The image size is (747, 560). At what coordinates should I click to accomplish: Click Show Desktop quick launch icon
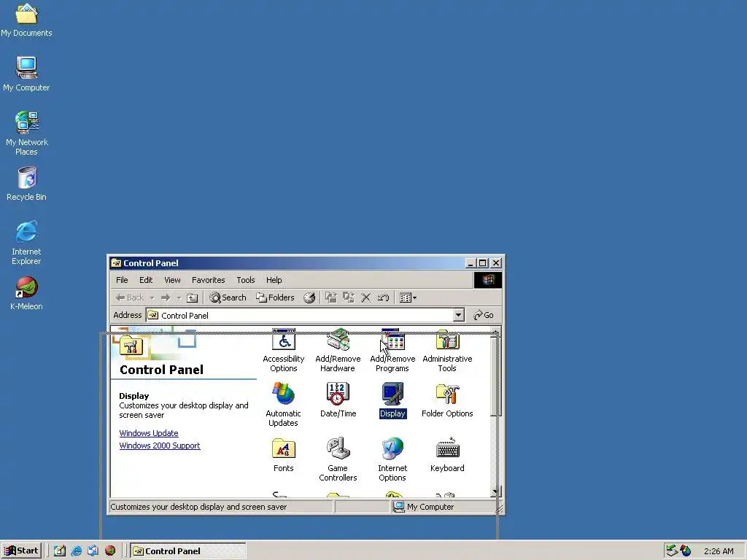pyautogui.click(x=60, y=551)
